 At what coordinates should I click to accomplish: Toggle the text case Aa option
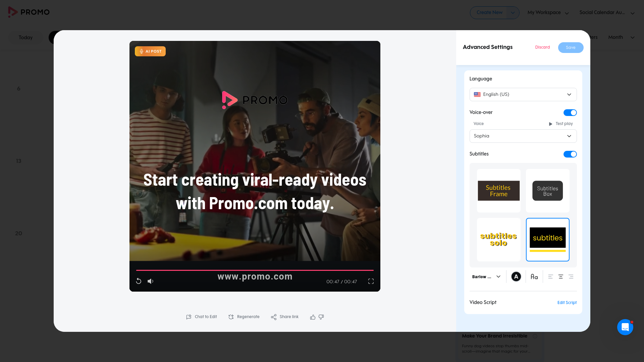point(534,277)
